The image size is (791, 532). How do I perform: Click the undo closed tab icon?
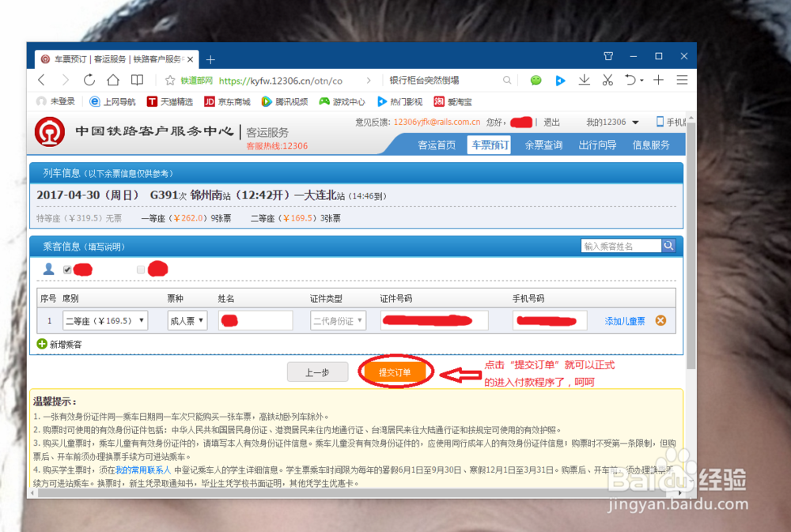(630, 80)
